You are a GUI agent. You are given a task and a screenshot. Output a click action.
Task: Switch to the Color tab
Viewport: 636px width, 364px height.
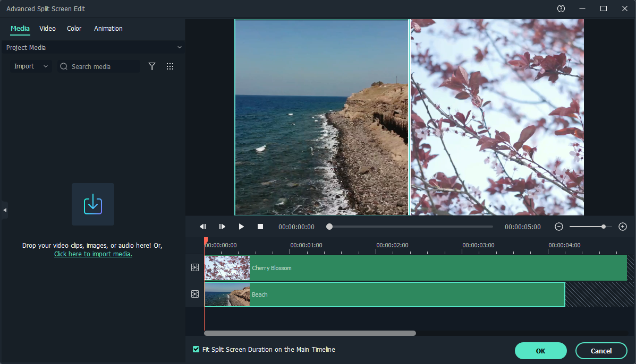pyautogui.click(x=74, y=29)
